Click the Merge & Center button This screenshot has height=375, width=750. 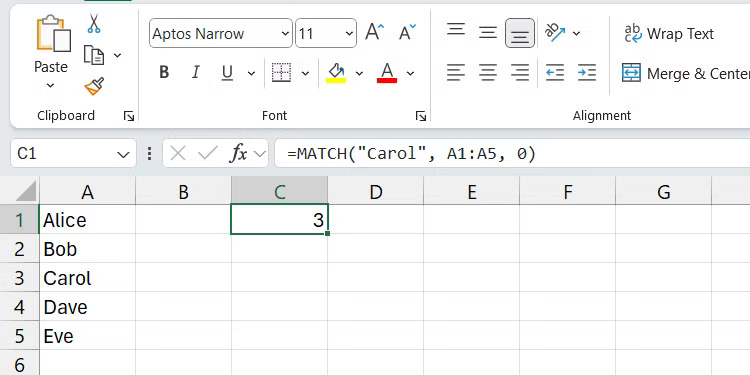685,73
